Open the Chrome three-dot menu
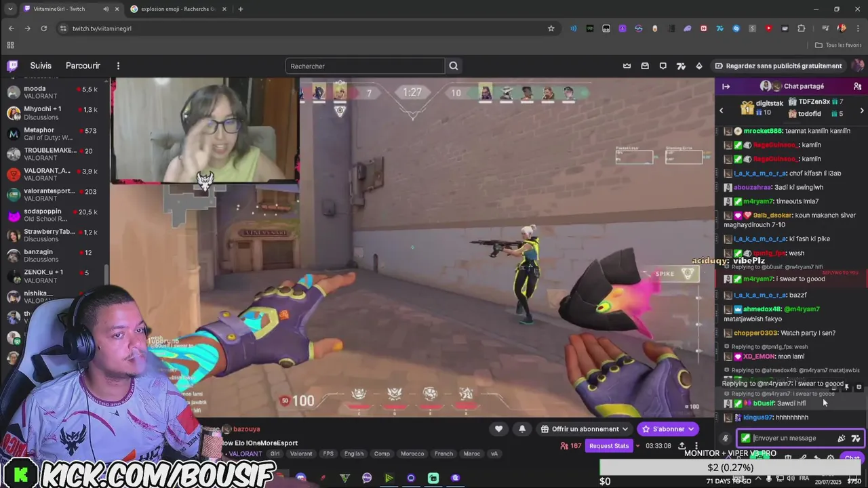 (858, 28)
